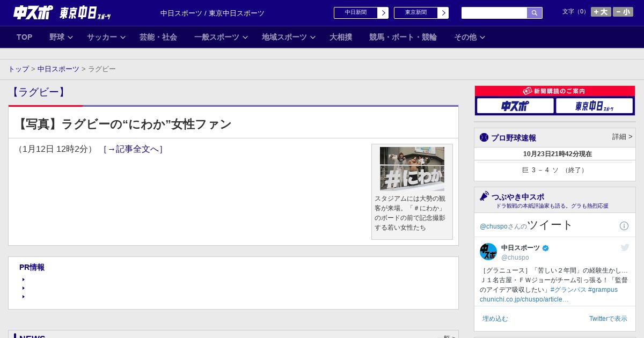Open the 東京新聞 link button
This screenshot has width=644, height=338.
[416, 13]
